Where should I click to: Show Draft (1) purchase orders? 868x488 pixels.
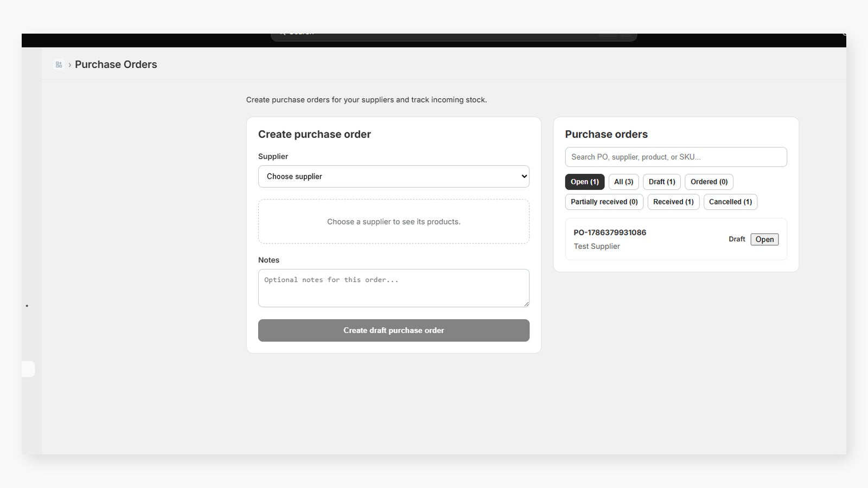(662, 182)
